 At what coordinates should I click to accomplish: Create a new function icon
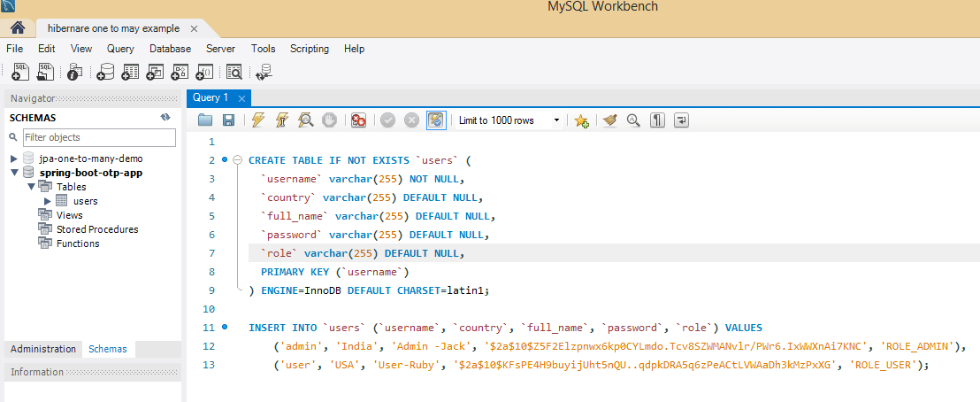204,72
